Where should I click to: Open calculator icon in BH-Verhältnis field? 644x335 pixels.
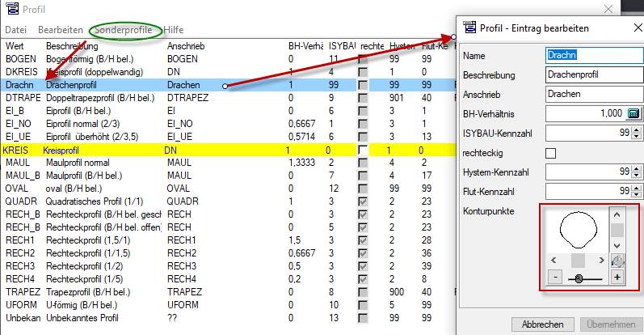coord(633,113)
